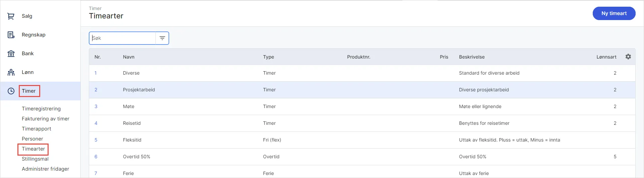
Task: Sort the table by Navn column
Action: click(x=129, y=57)
